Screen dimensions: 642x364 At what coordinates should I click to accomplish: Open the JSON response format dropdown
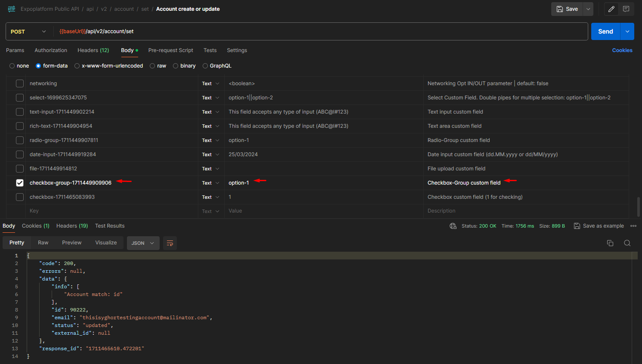[x=143, y=243]
